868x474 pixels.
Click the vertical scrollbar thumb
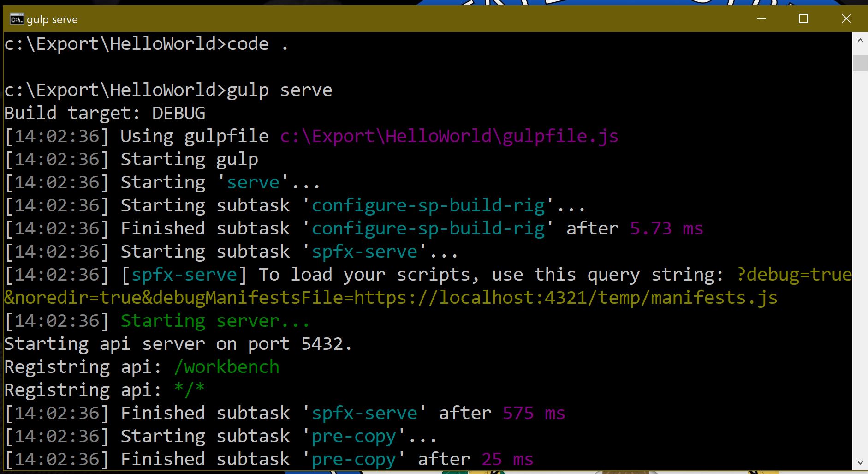[x=860, y=63]
